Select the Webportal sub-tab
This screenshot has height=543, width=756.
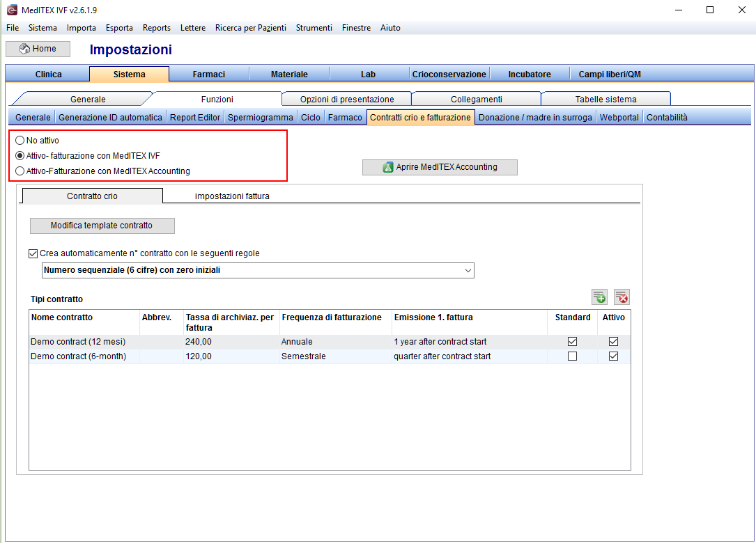(x=619, y=118)
